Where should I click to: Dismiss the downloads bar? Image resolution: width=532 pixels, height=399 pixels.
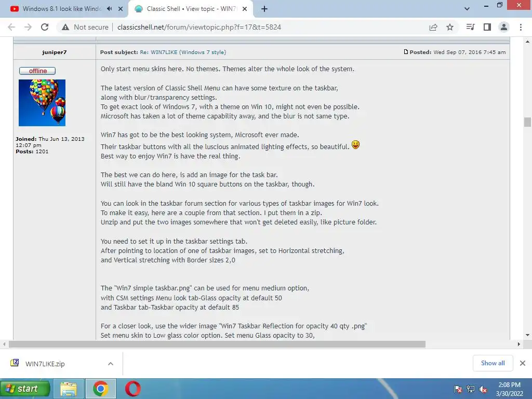[523, 363]
